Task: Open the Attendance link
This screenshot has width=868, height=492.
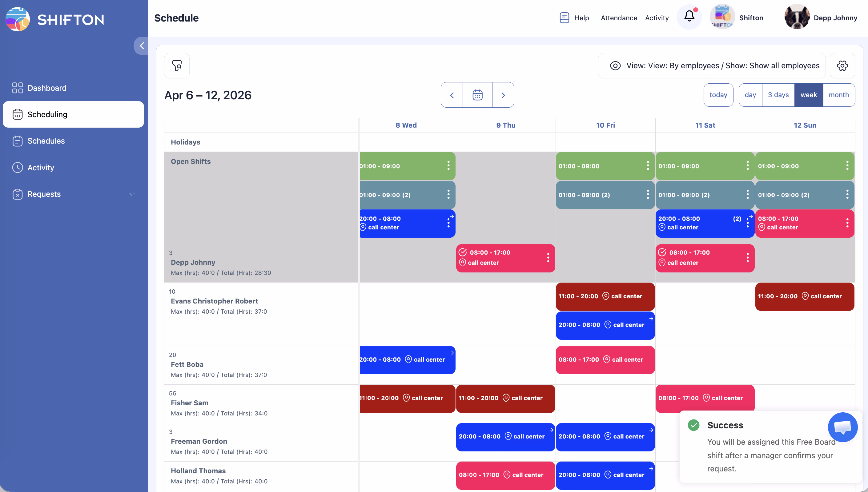Action: pos(618,18)
